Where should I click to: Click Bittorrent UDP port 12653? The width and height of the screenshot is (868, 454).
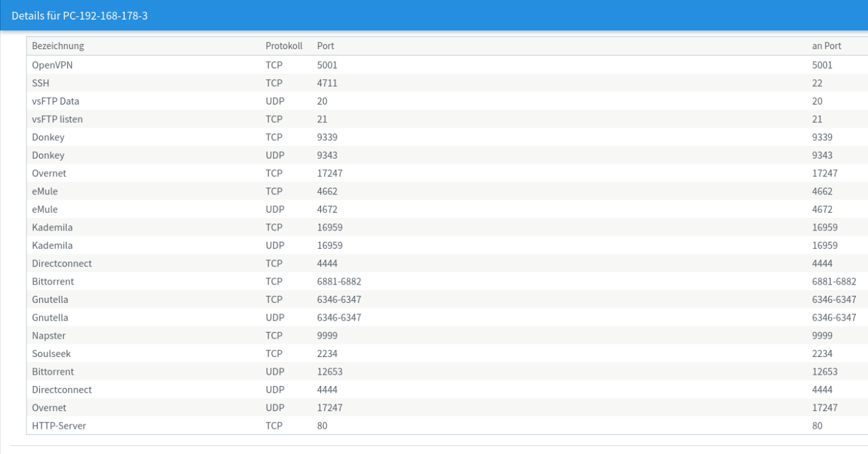[x=330, y=372]
